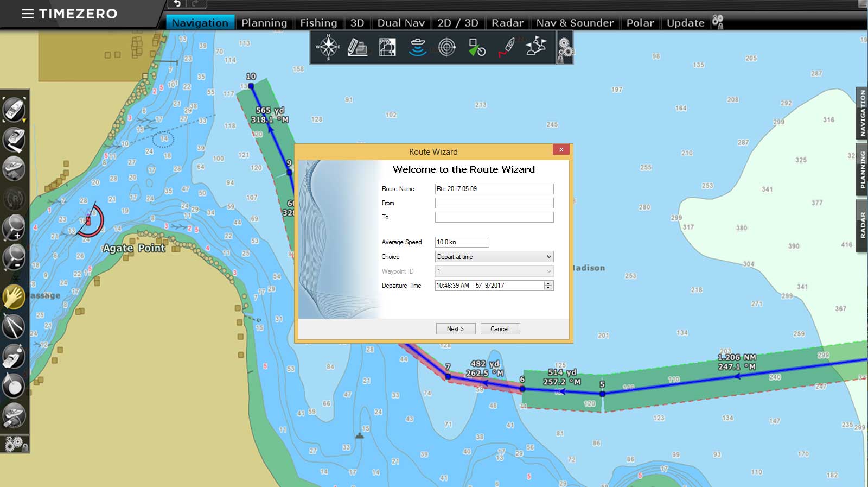Select the Divider measuring tool
This screenshot has height=487, width=868.
(14, 326)
